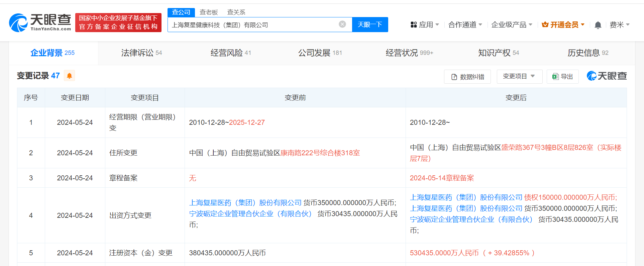Viewport: 644px width, 266px height.
Task: Click the 住所变更 cell
Action: (x=144, y=153)
